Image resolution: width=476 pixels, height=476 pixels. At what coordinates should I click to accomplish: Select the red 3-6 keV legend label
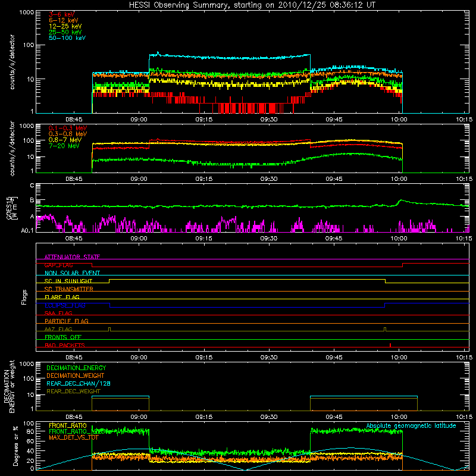point(61,14)
